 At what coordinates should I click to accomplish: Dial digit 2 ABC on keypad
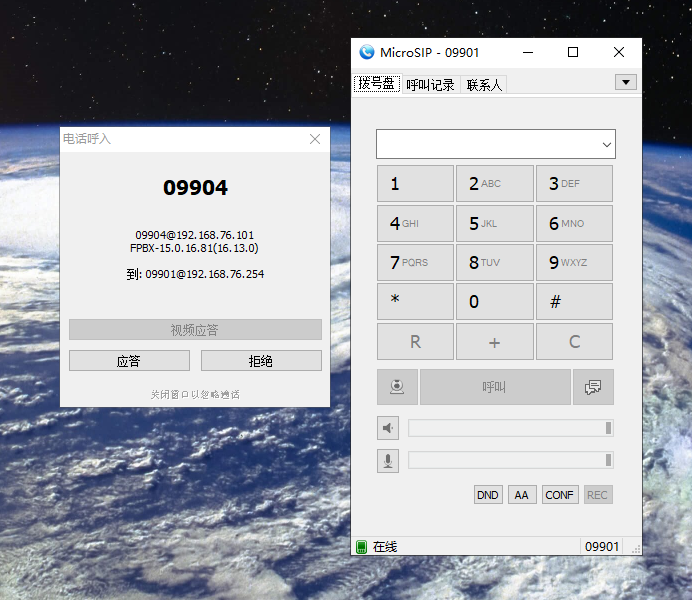click(495, 184)
